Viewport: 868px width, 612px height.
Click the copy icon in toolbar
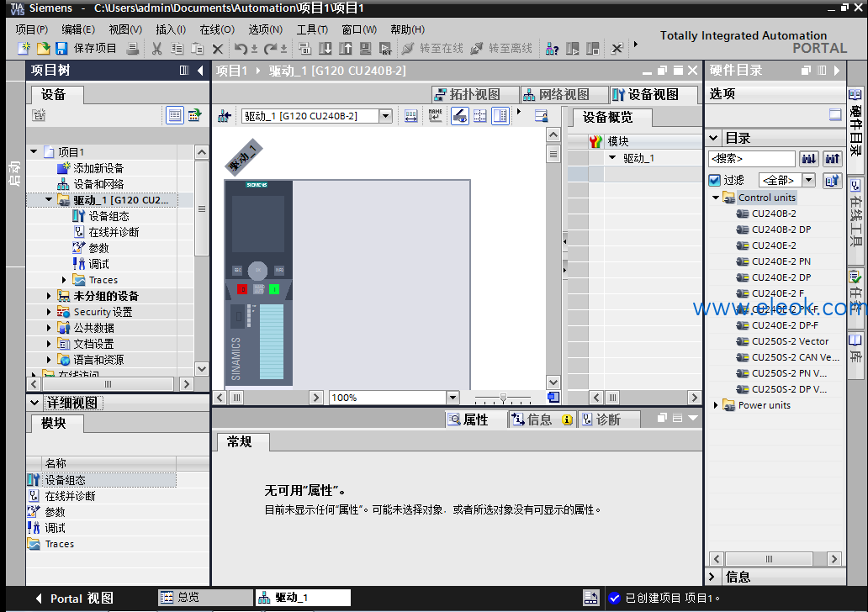point(177,49)
